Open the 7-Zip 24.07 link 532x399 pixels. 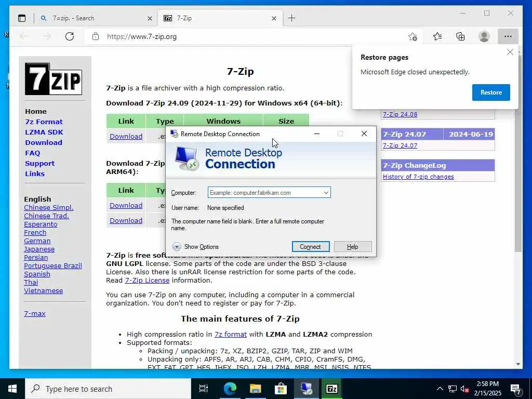click(400, 145)
